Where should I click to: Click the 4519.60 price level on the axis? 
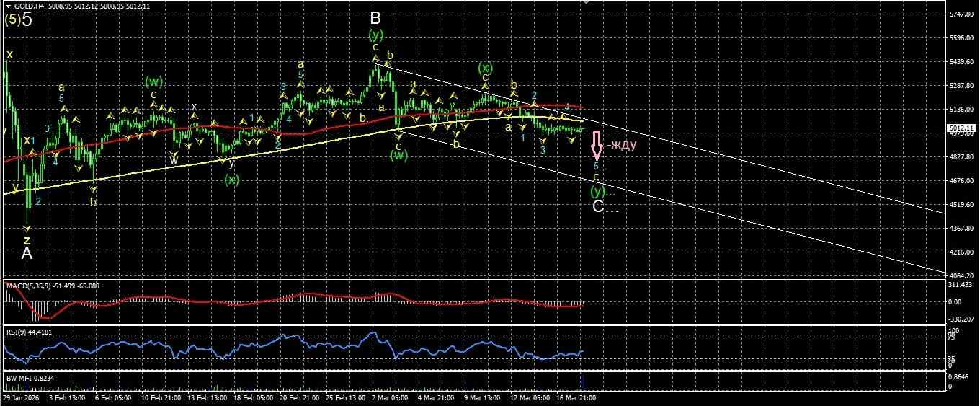coord(963,205)
